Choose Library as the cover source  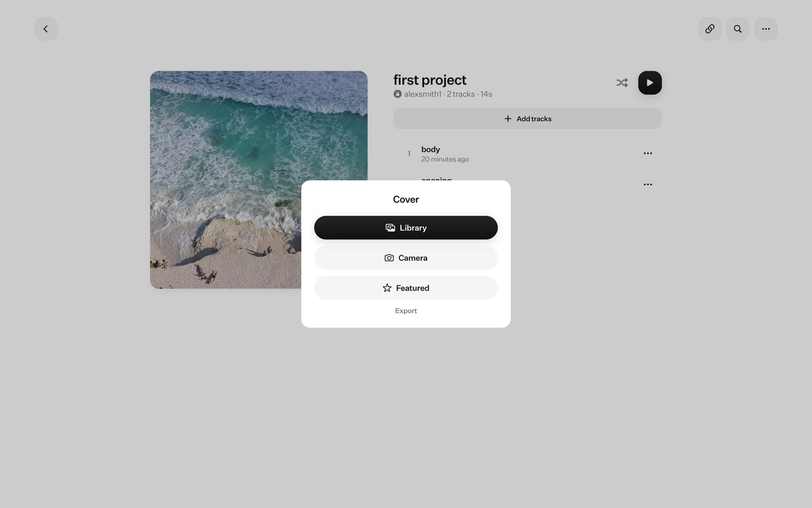406,228
